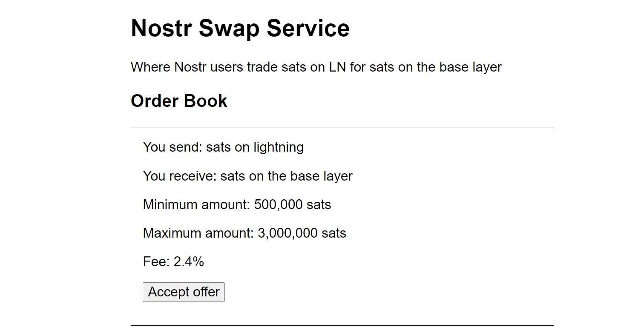Click the word "Service" in the main title
This screenshot has width=644, height=336.
tap(308, 28)
